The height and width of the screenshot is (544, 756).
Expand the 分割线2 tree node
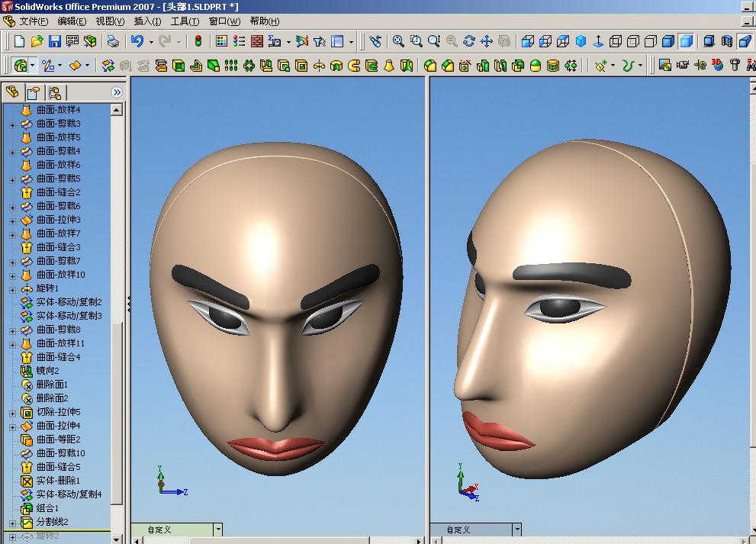[x=12, y=523]
